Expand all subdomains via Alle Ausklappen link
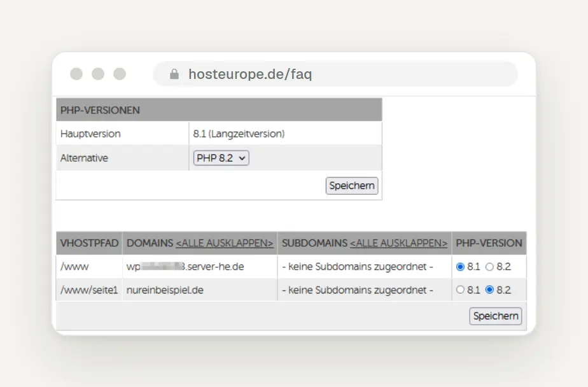The width and height of the screenshot is (588, 387). (398, 243)
